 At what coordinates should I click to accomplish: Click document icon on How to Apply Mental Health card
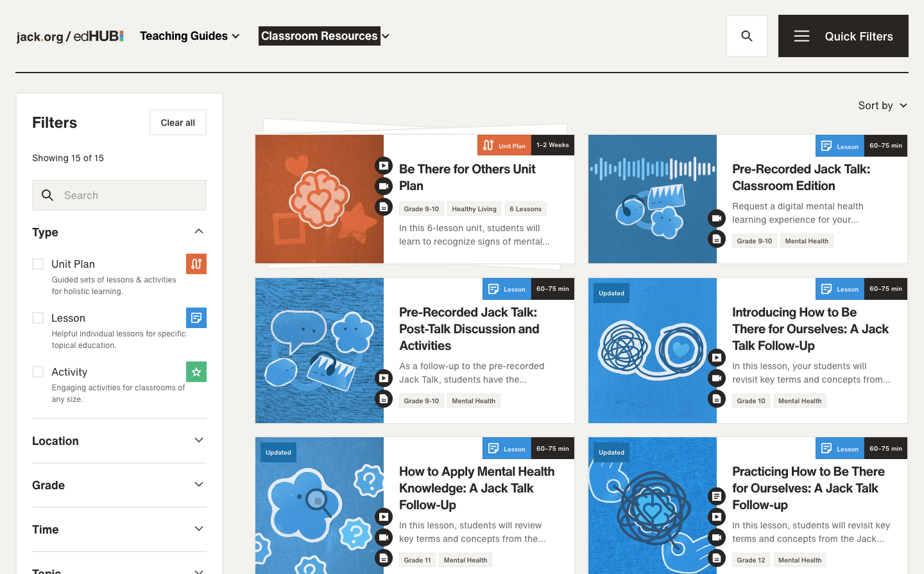click(x=384, y=558)
